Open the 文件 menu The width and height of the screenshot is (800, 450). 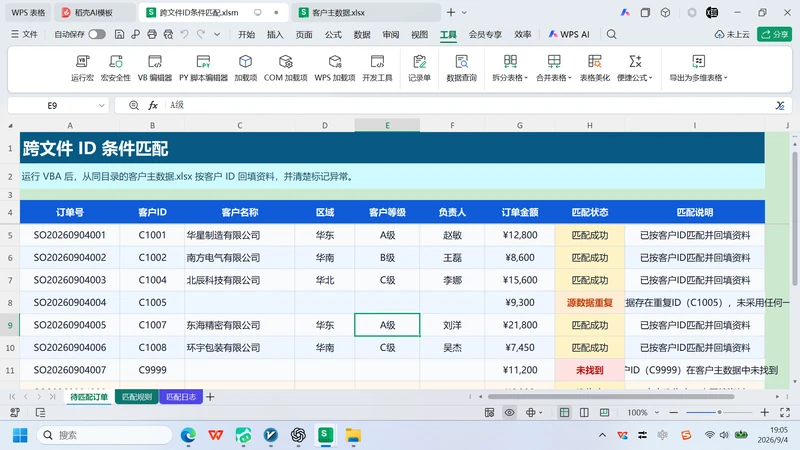tap(24, 34)
